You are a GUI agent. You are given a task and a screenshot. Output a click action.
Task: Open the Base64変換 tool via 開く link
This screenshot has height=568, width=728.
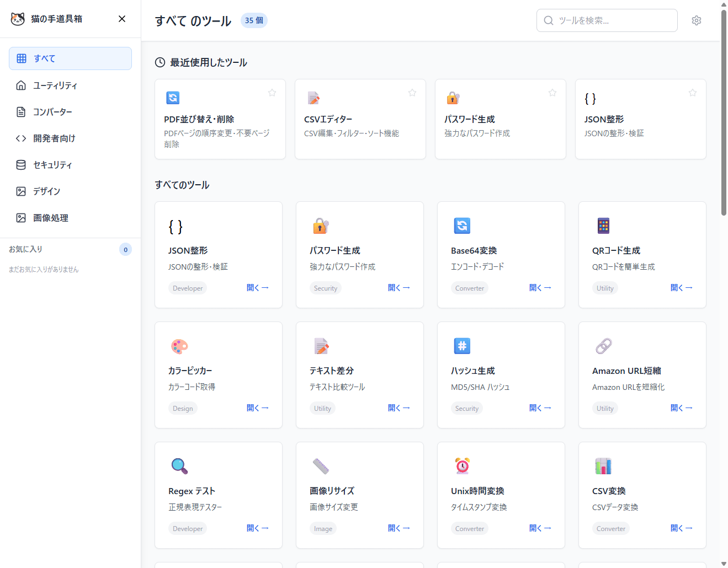(540, 288)
